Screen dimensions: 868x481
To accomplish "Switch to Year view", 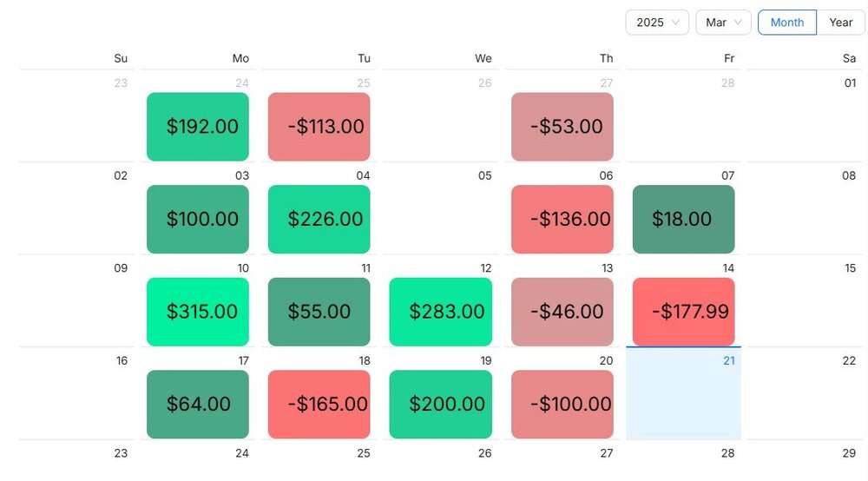I will 840,23.
